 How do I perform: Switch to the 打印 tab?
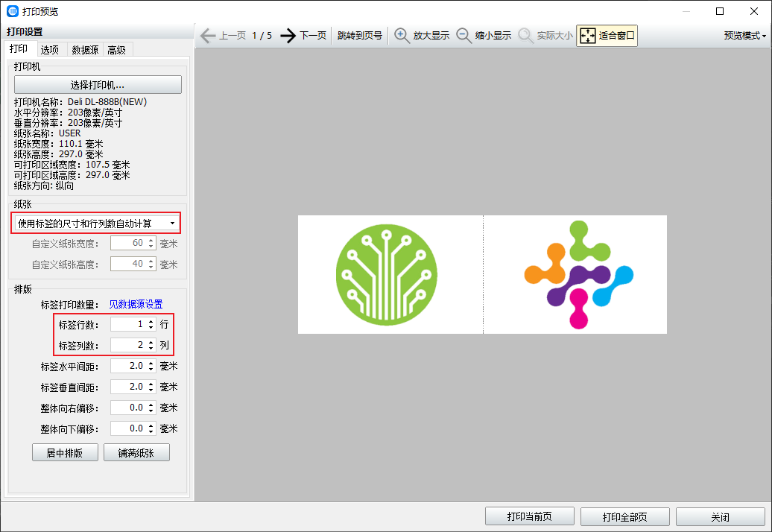pos(19,48)
